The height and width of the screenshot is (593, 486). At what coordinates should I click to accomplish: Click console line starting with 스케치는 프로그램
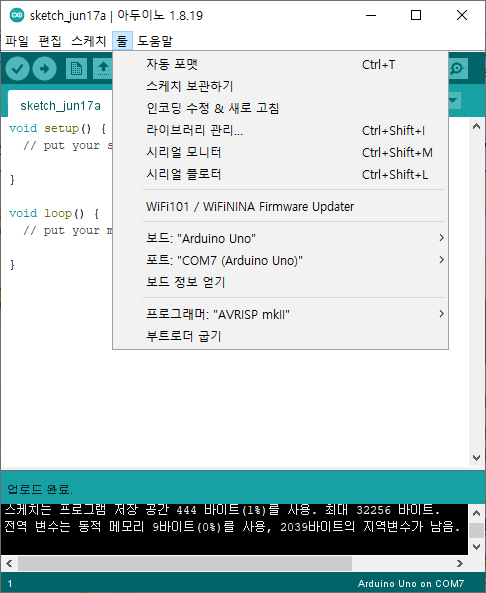point(222,510)
